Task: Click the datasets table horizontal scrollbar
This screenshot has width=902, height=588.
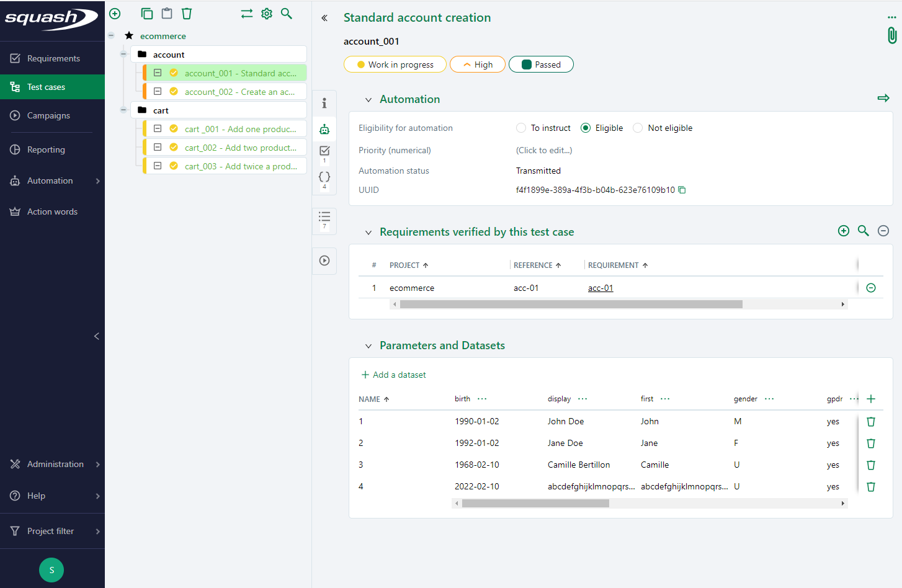Action: [535, 504]
